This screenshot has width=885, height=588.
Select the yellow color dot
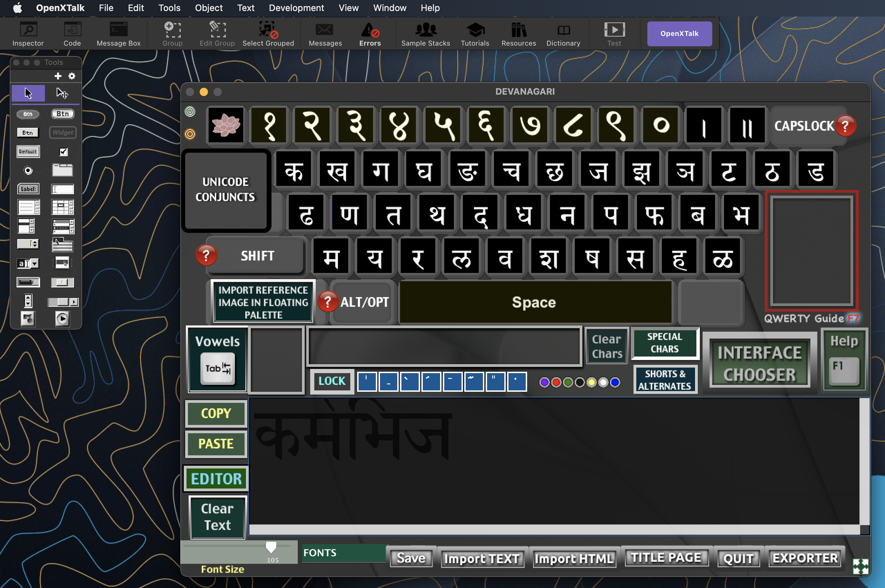pos(591,382)
